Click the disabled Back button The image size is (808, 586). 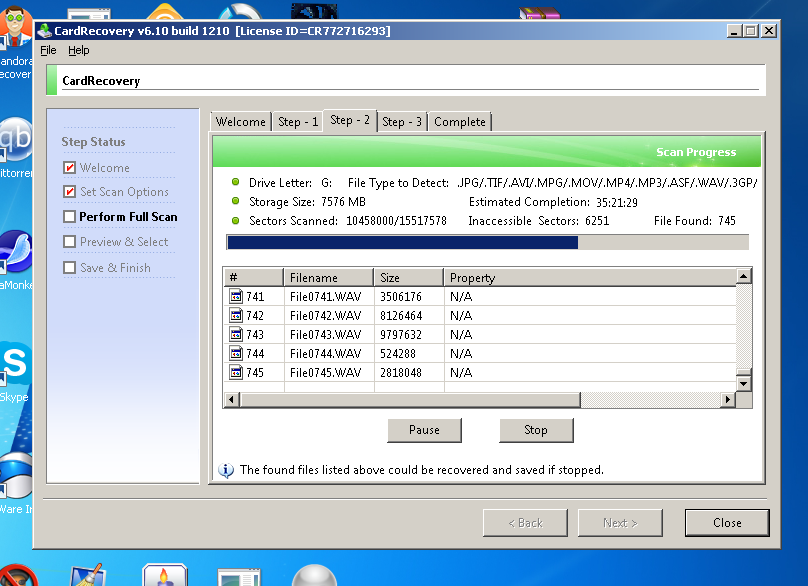525,523
